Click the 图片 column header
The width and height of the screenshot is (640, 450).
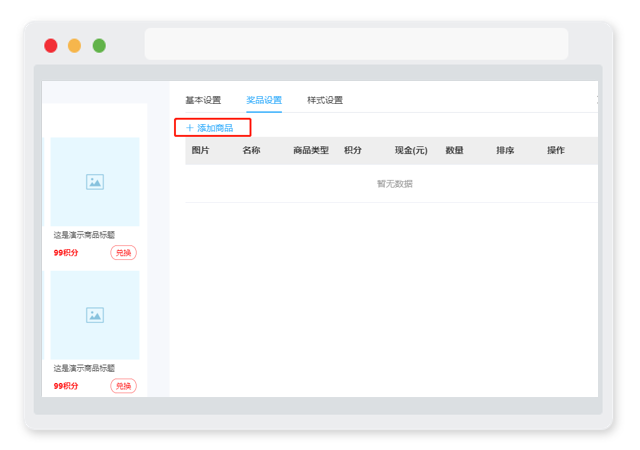pos(200,150)
